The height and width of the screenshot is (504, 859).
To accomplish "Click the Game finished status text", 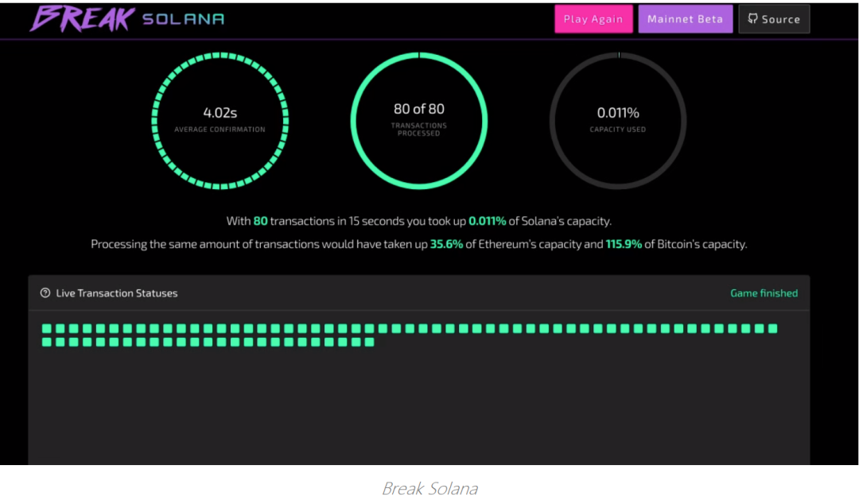I will tap(764, 293).
